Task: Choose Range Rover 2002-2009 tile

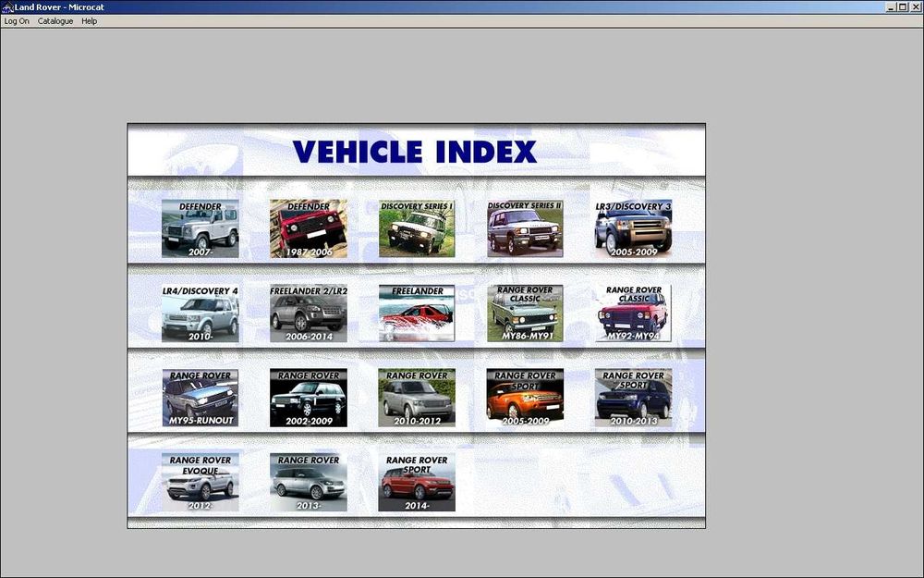Action: (x=309, y=398)
